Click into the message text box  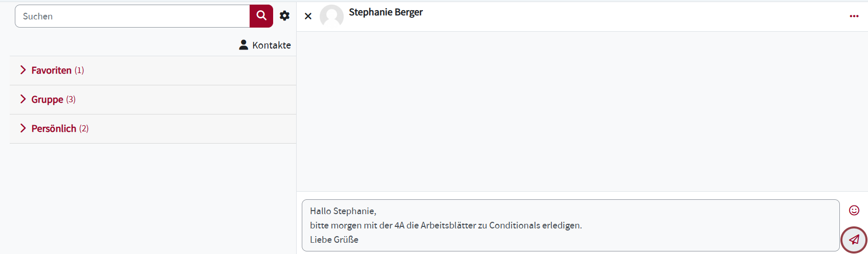(570, 225)
